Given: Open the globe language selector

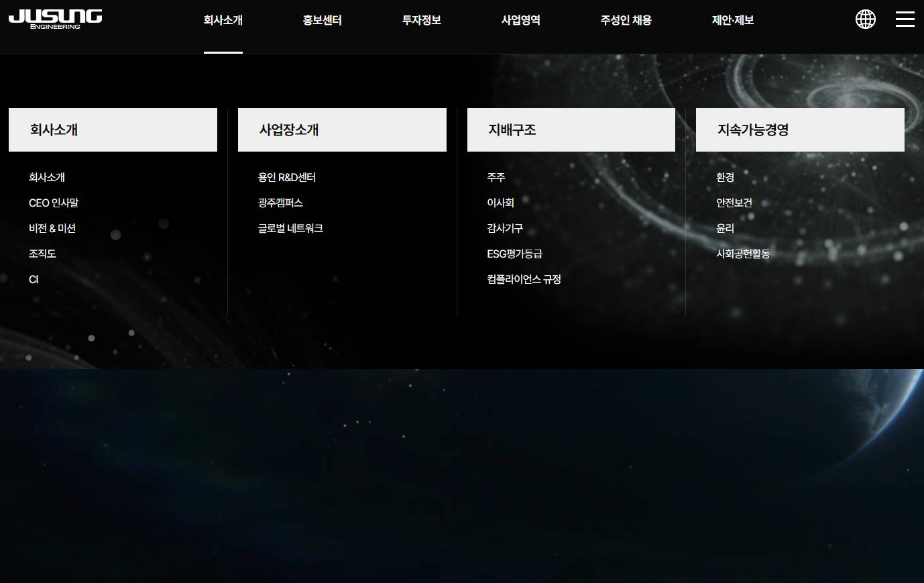Looking at the screenshot, I should pyautogui.click(x=866, y=19).
